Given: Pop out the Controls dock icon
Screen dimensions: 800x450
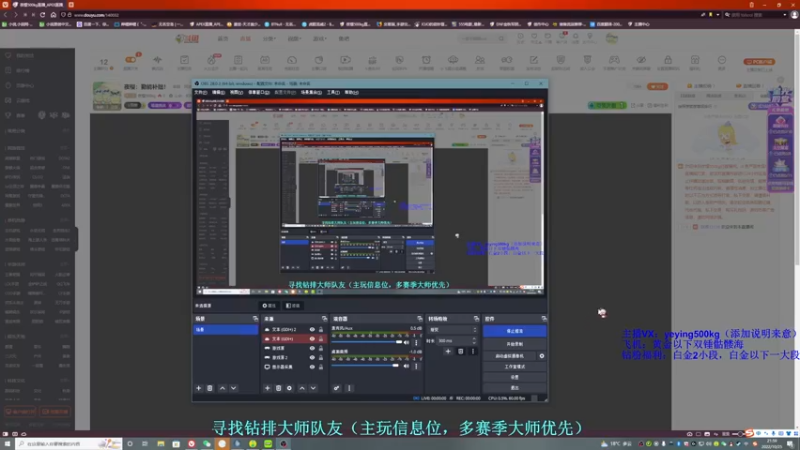Looking at the screenshot, I should click(544, 319).
